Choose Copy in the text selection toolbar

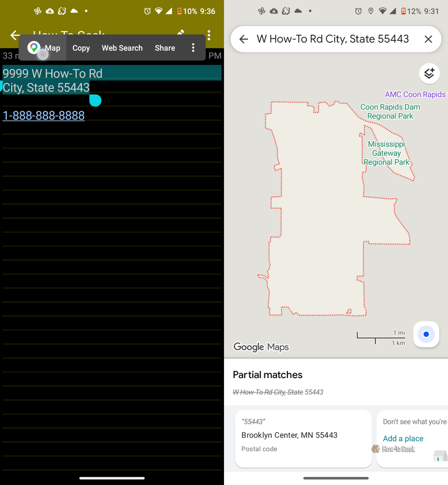[x=81, y=48]
